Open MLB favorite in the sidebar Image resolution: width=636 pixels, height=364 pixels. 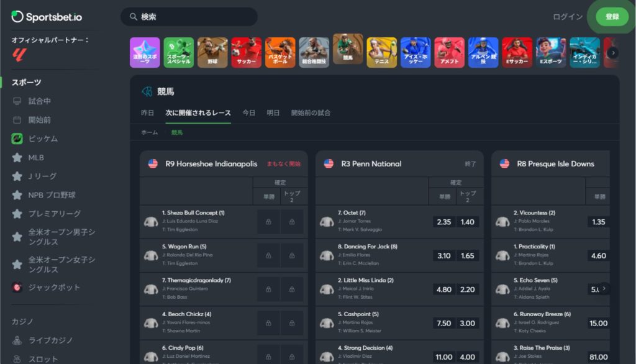35,157
